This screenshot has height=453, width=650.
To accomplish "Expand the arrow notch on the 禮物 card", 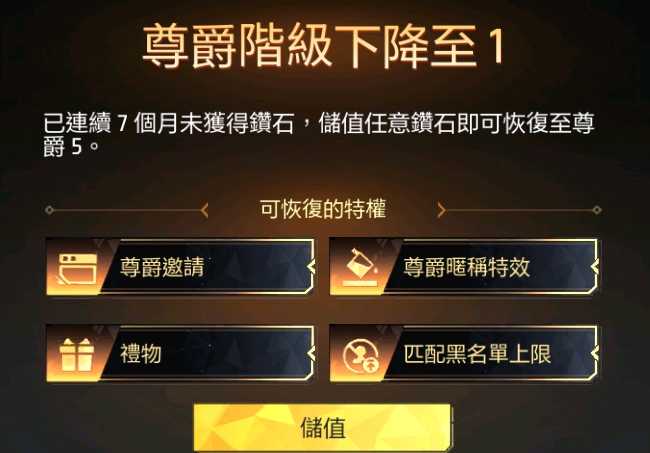I will coord(311,354).
